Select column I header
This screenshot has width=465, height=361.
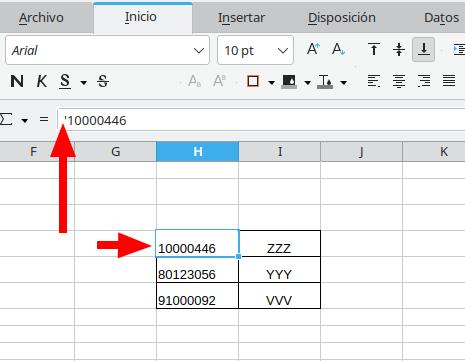(x=280, y=152)
